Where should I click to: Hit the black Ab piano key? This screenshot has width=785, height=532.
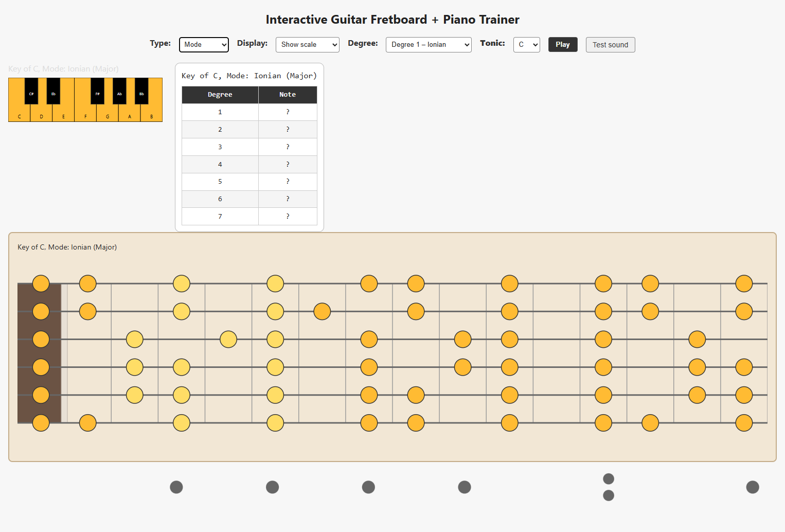click(119, 91)
